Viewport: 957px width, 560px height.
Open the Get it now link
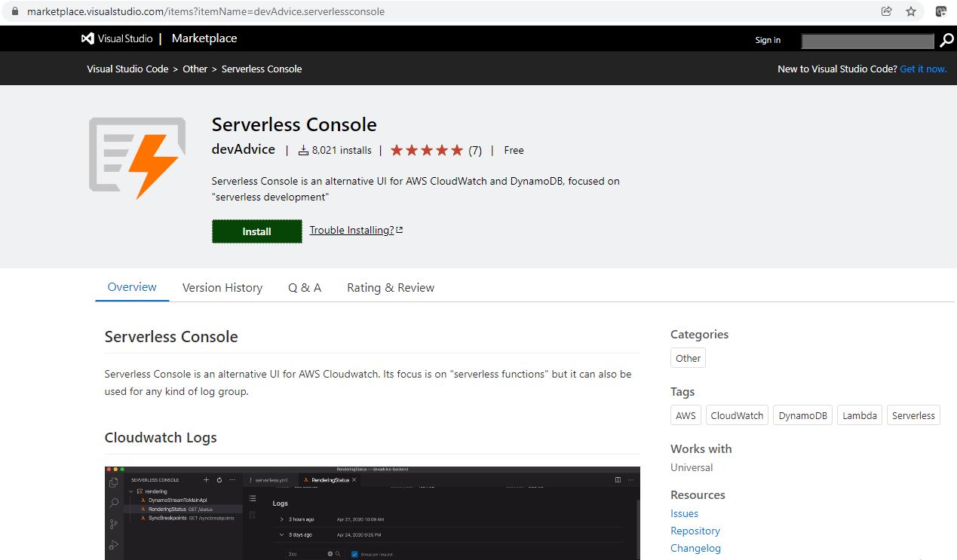click(923, 69)
